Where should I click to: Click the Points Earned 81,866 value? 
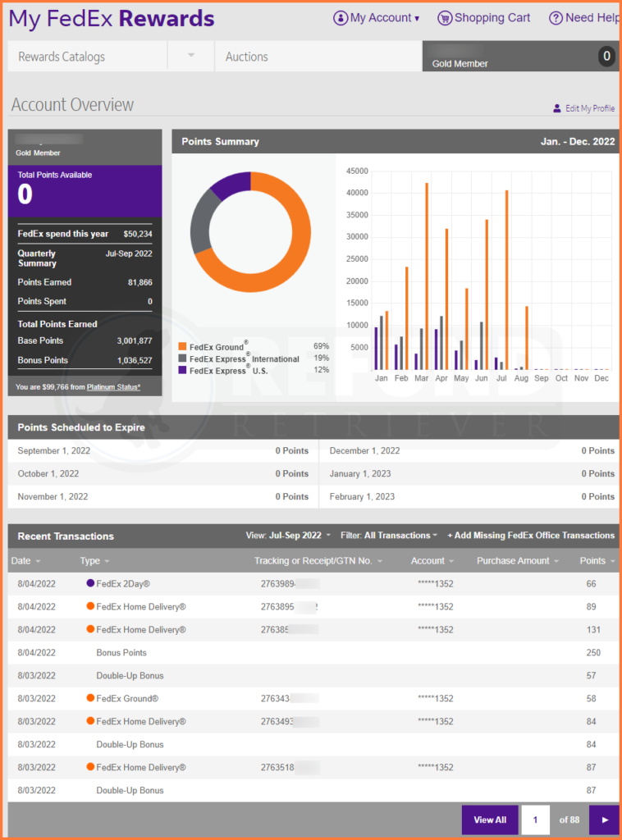[x=139, y=282]
